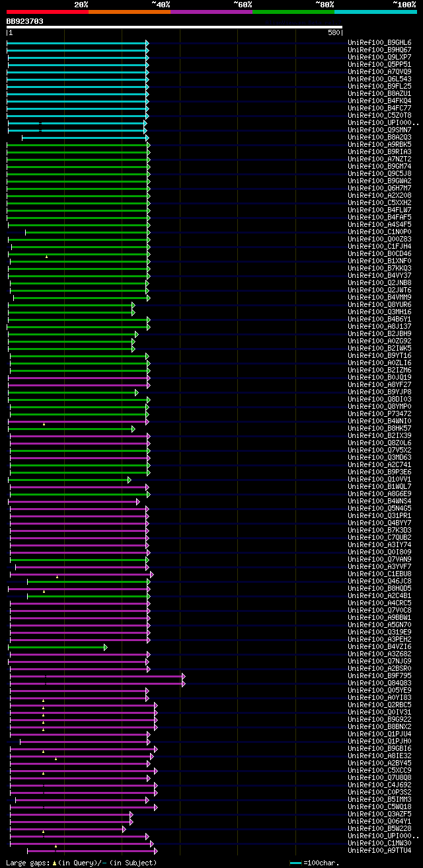The width and height of the screenshot is (423, 868).
Task: Click the cyan ~100% identity legend segment
Action: pos(375,11)
